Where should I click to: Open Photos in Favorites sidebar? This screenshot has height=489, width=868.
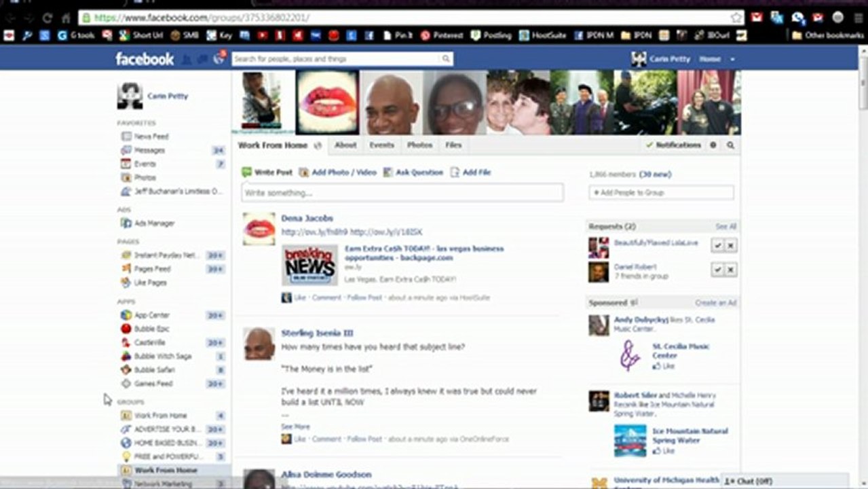click(x=145, y=177)
